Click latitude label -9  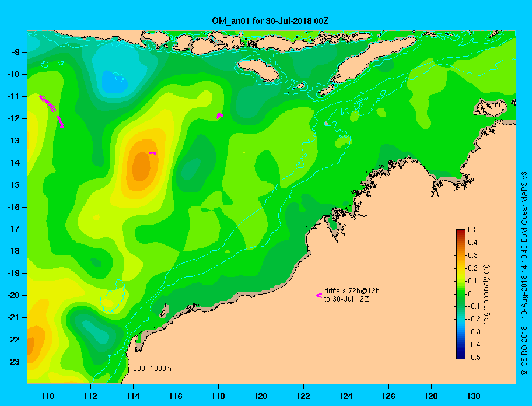click(x=16, y=52)
